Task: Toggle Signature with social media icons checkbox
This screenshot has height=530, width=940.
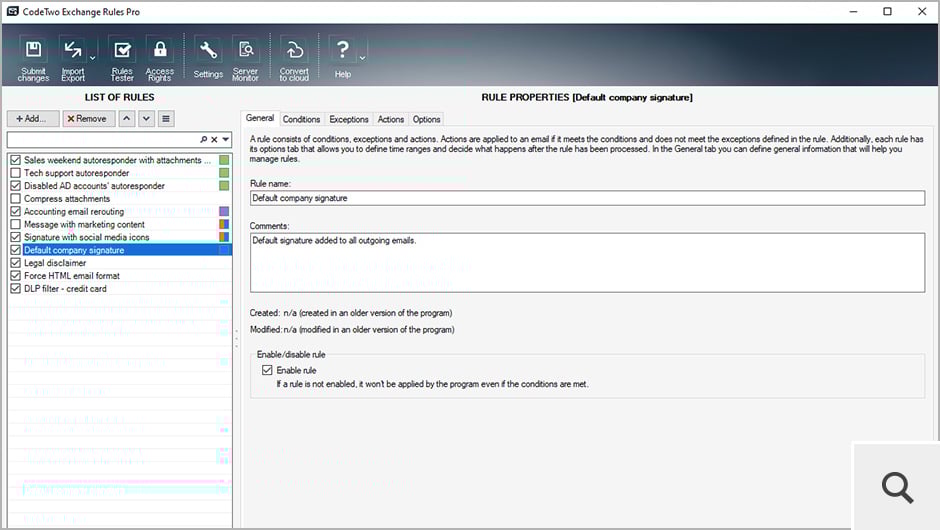Action: (16, 237)
